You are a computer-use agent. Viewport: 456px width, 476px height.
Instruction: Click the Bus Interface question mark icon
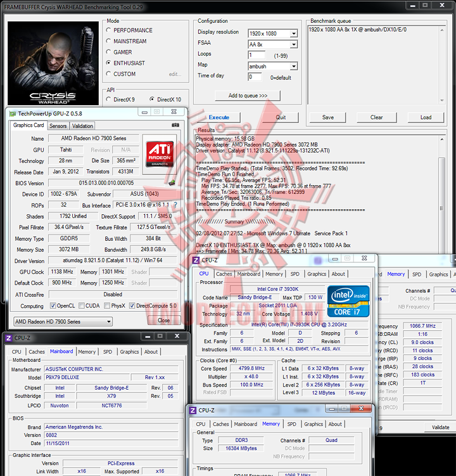point(175,205)
